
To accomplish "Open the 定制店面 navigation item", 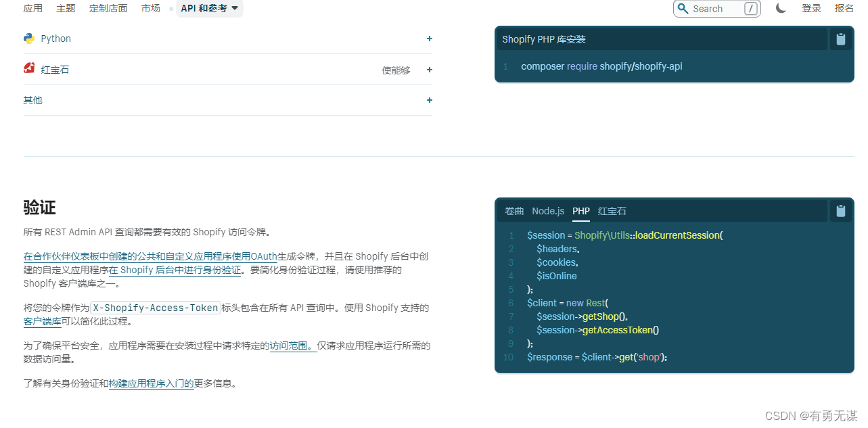I will pyautogui.click(x=108, y=8).
